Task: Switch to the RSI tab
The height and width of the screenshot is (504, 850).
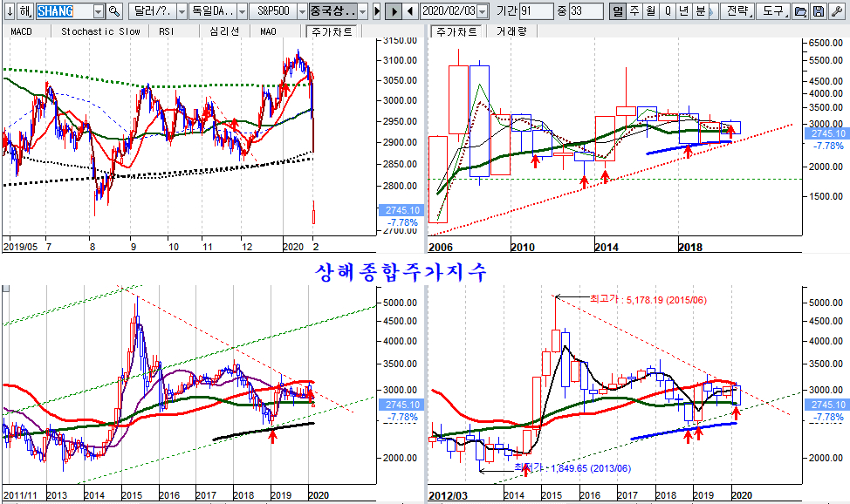Action: tap(167, 31)
